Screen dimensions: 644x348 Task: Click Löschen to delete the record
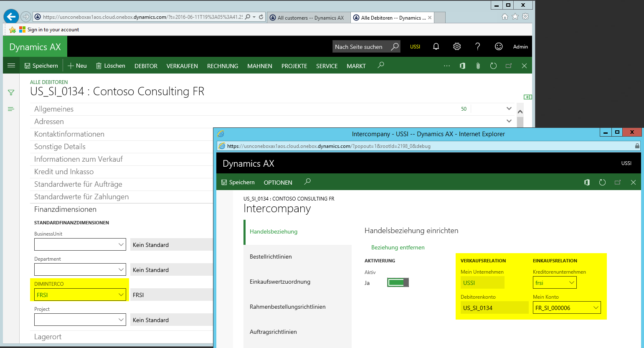[111, 66]
